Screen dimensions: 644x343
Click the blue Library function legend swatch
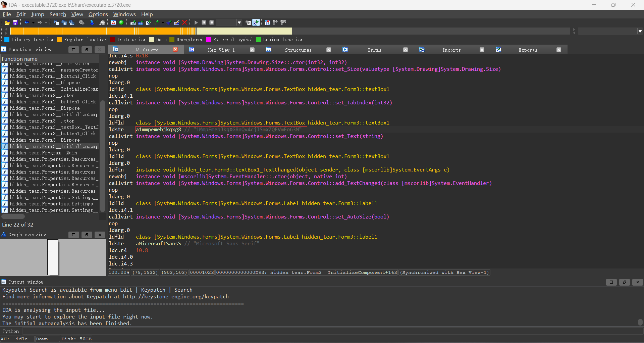7,40
